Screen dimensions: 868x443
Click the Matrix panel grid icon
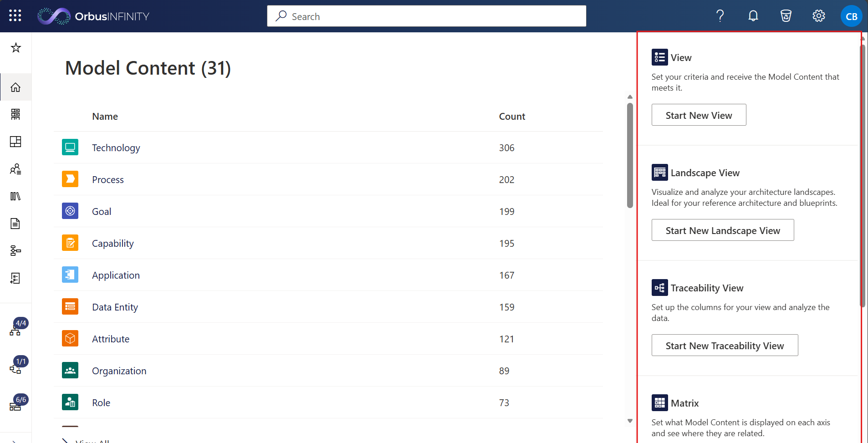pos(660,403)
